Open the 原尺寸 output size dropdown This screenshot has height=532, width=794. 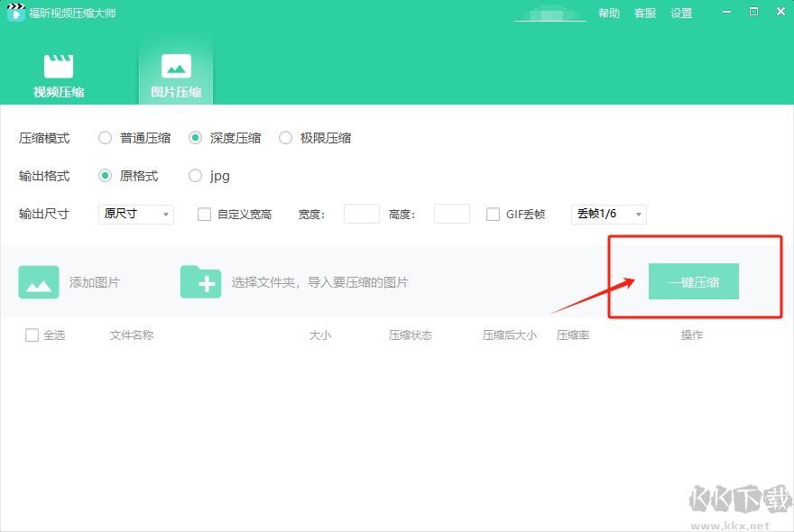coord(135,214)
